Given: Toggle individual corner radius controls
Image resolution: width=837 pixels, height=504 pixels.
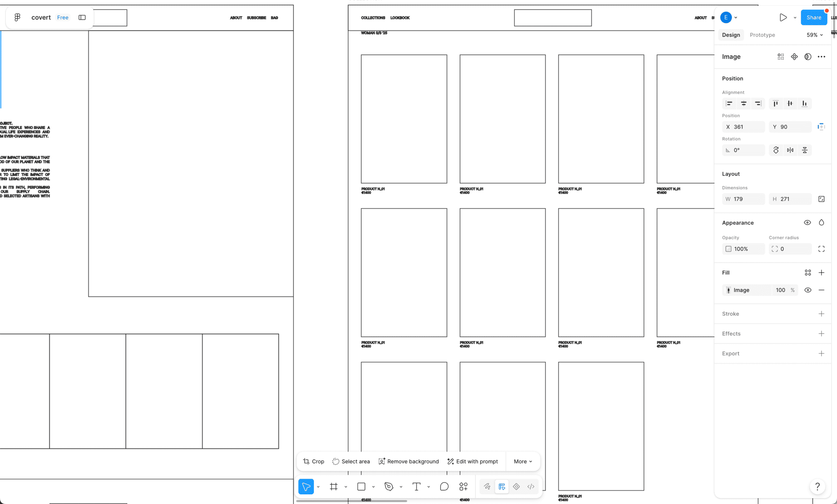Looking at the screenshot, I should pos(822,249).
